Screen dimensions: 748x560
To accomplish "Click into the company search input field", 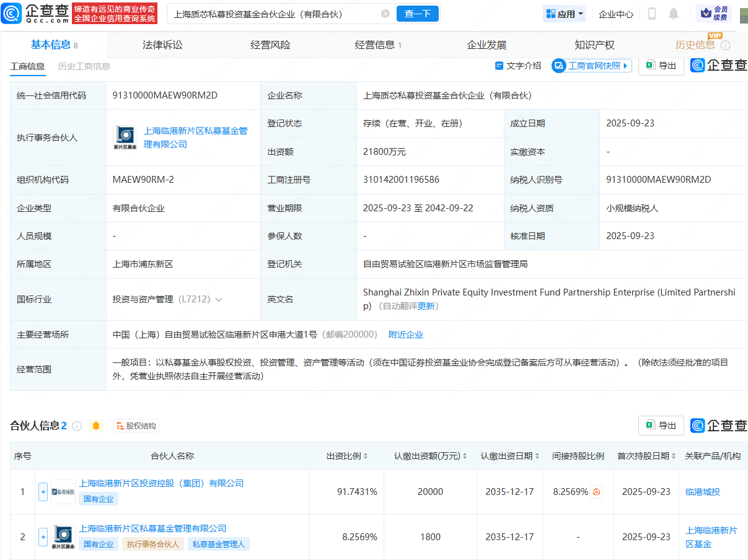I will pos(273,14).
